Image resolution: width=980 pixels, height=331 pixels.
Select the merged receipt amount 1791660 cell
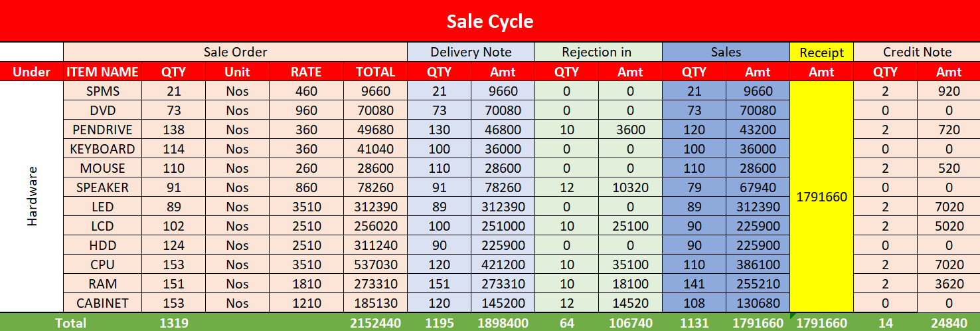coord(821,197)
